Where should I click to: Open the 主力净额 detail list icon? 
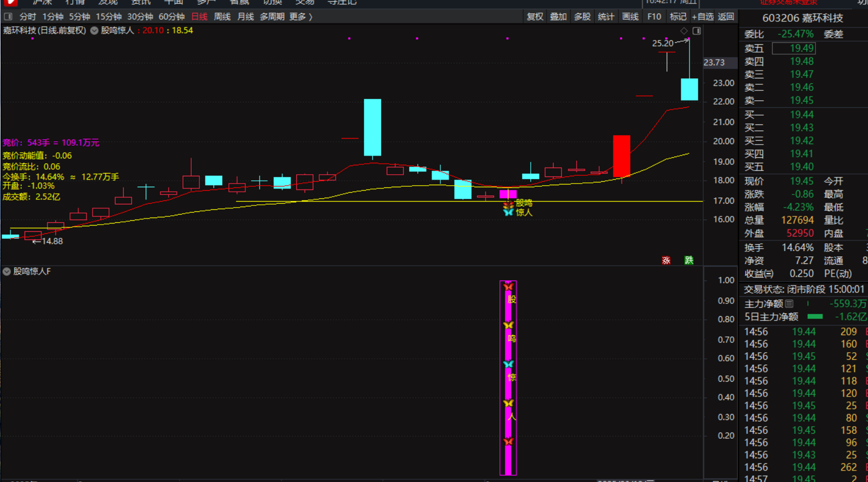789,303
